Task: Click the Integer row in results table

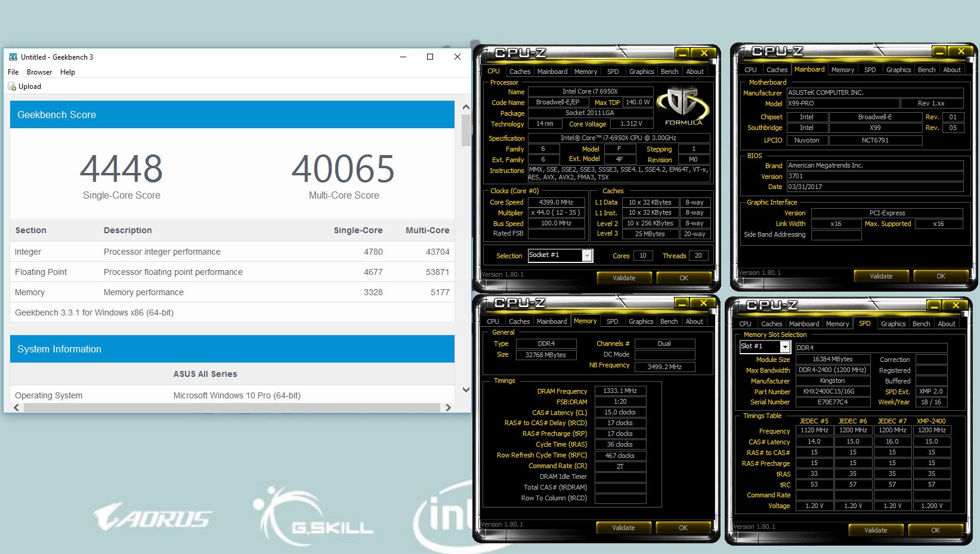Action: tap(232, 252)
